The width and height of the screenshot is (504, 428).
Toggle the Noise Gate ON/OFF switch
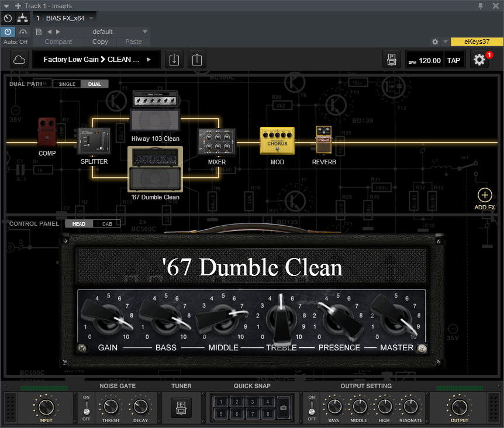86,408
